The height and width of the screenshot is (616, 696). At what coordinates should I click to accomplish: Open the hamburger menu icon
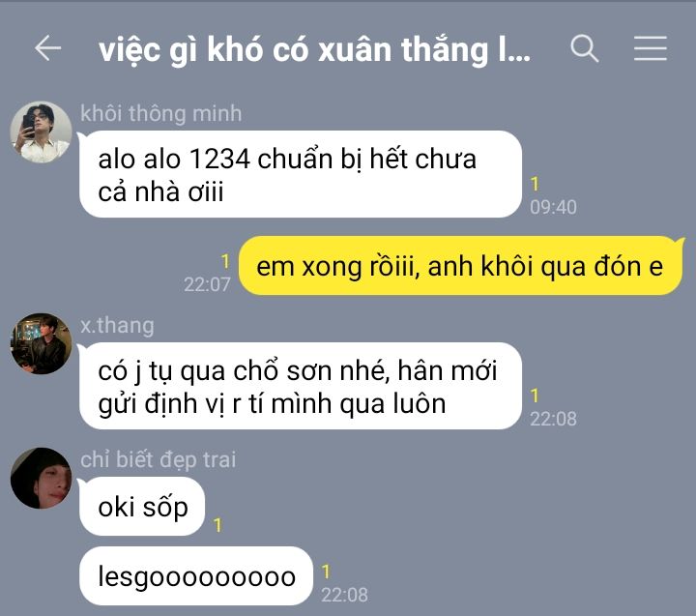coord(651,48)
